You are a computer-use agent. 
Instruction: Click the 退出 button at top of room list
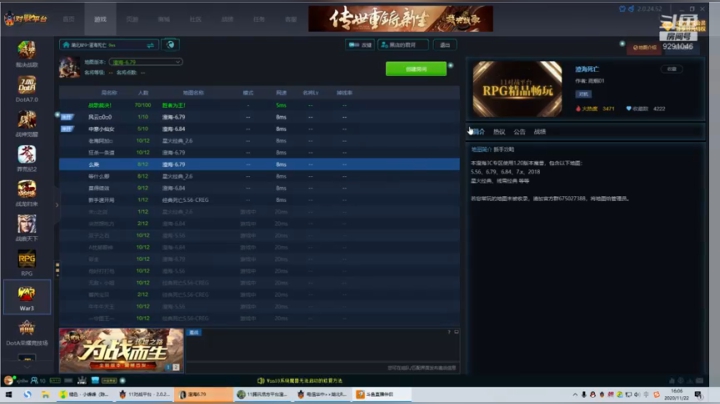coord(444,45)
